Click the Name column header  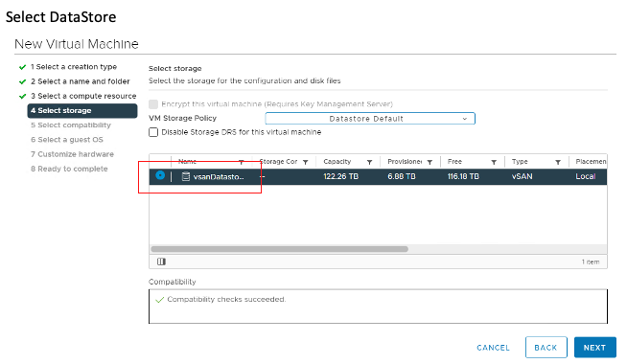pyautogui.click(x=187, y=162)
